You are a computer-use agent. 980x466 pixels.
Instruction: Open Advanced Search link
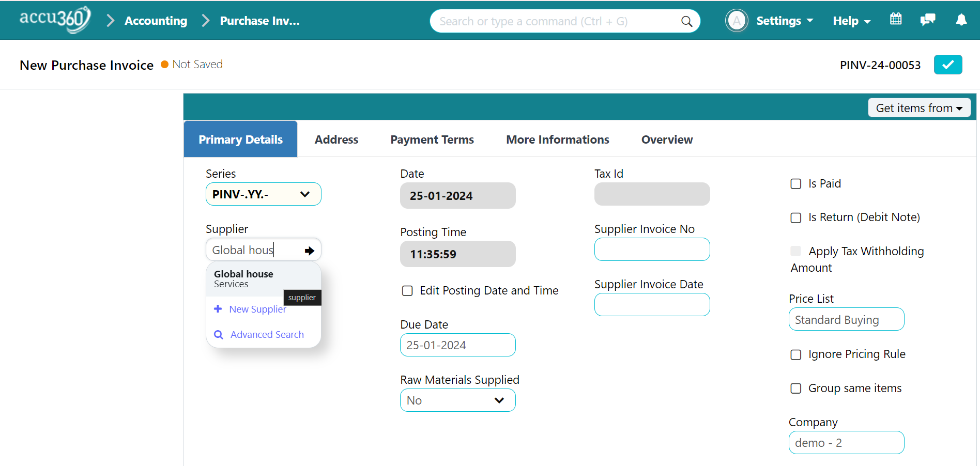[267, 335]
